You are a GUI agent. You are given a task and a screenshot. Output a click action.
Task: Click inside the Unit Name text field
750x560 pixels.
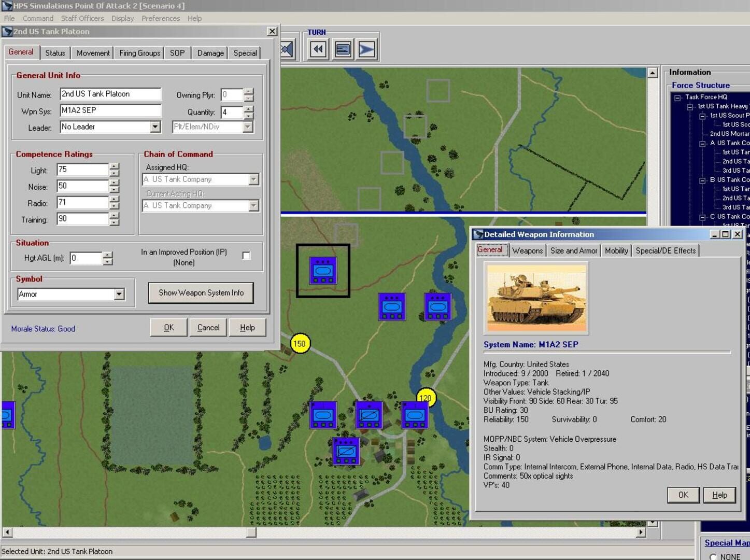point(110,94)
